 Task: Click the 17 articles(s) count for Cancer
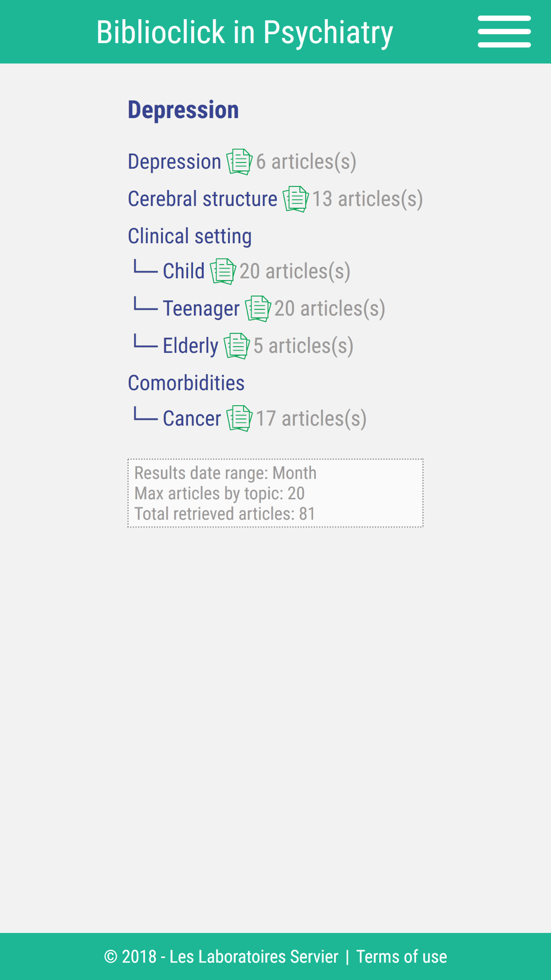point(311,418)
